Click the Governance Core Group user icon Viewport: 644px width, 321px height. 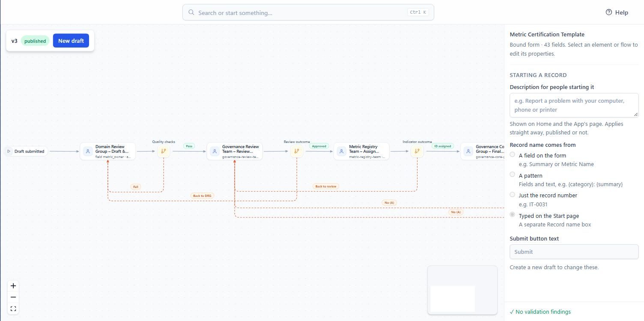[x=468, y=151]
